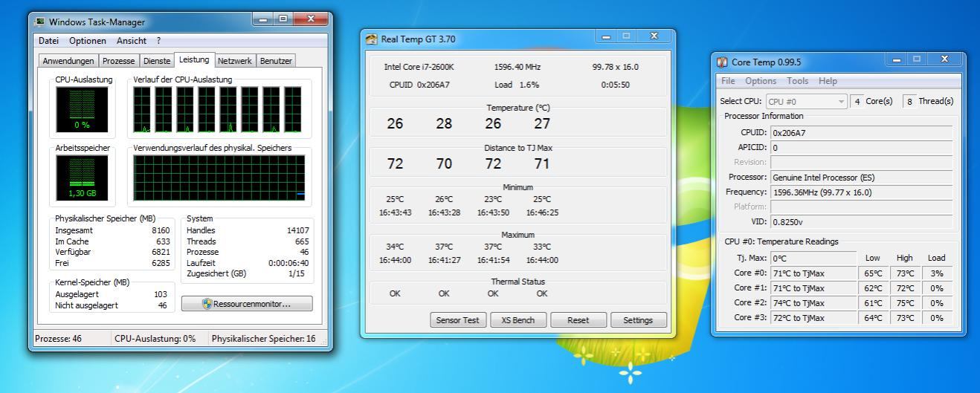Open the Datei menu in Task-Manager

pyautogui.click(x=48, y=41)
